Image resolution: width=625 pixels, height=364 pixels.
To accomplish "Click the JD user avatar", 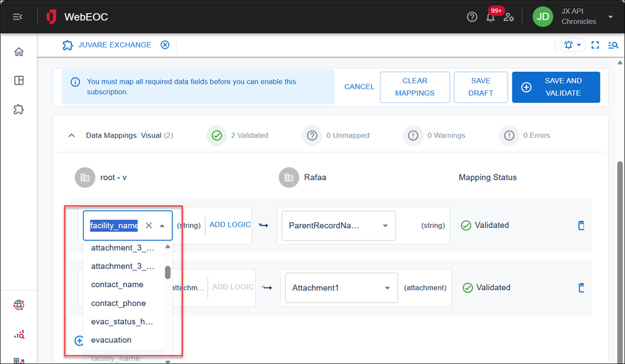I will click(x=543, y=17).
